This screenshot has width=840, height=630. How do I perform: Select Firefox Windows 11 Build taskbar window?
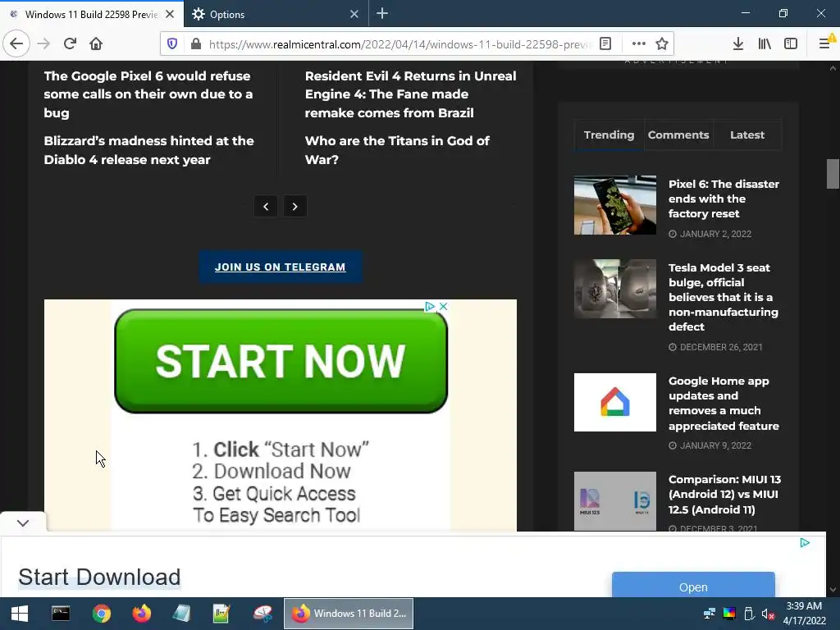[x=348, y=614]
